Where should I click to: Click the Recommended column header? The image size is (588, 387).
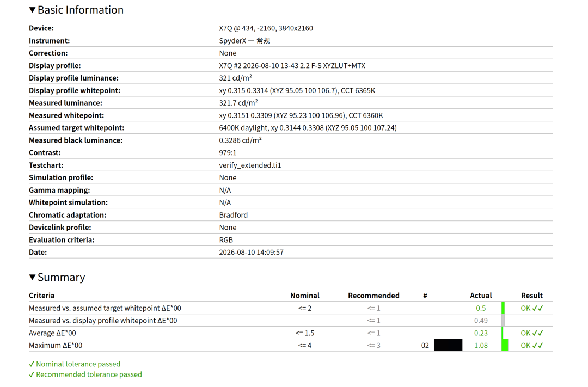coord(373,296)
